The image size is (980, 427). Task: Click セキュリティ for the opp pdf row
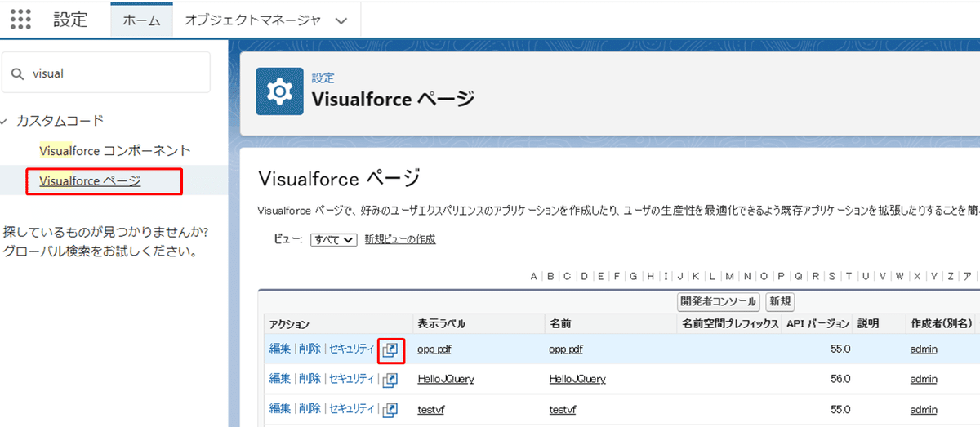[351, 349]
